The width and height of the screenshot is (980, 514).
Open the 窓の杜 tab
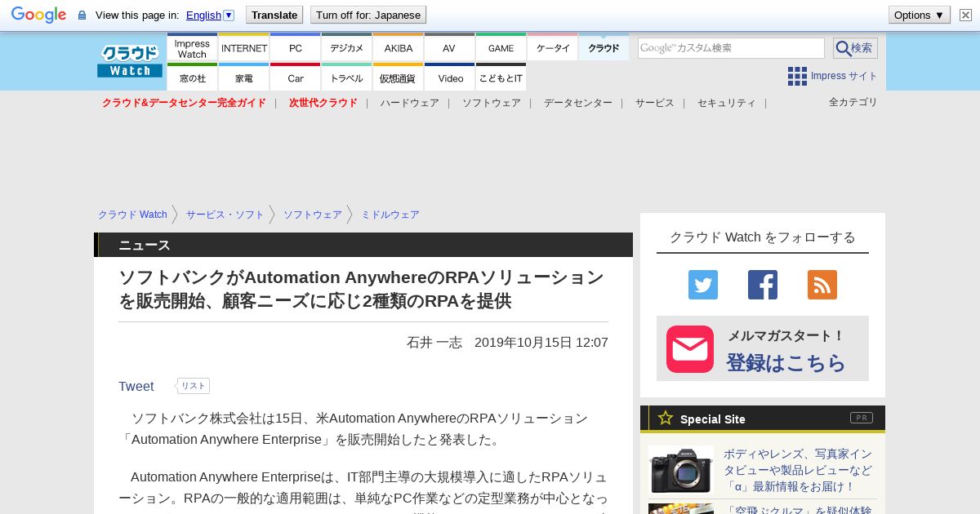pyautogui.click(x=192, y=78)
